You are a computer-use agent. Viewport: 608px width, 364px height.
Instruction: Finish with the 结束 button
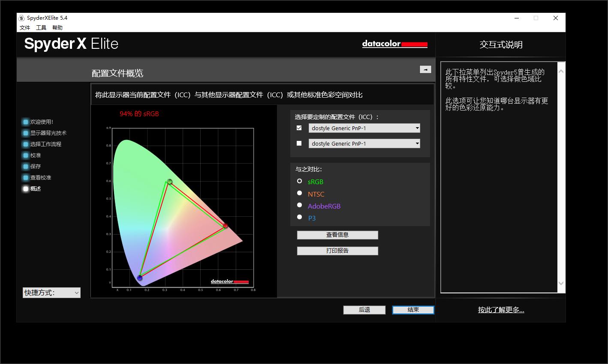pyautogui.click(x=413, y=310)
